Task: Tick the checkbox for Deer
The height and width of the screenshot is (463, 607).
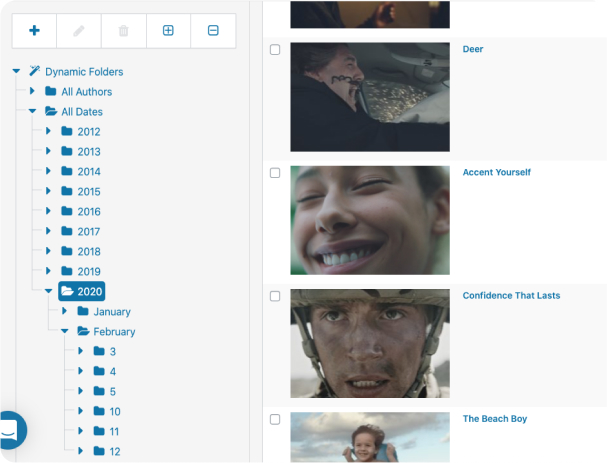Action: click(275, 50)
